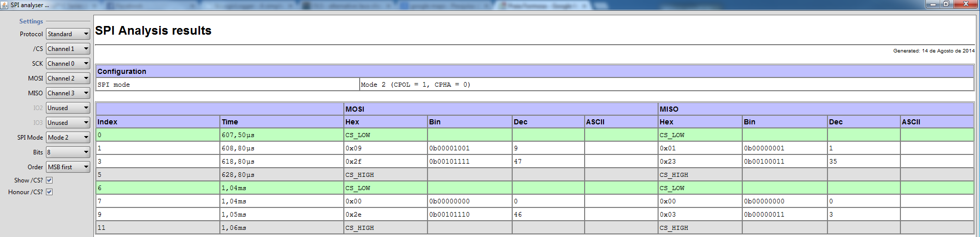980x237 pixels.
Task: Open the /CS channel dropdown
Action: [68, 49]
